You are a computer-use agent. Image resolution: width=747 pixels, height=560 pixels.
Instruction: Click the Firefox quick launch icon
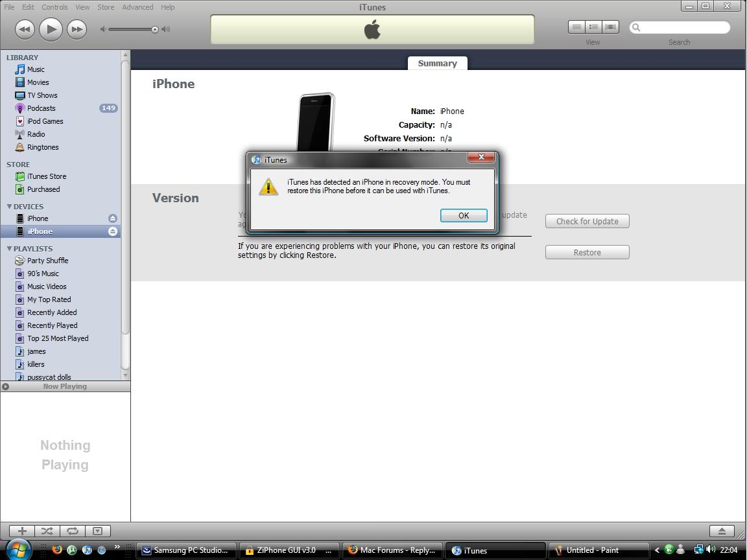57,550
